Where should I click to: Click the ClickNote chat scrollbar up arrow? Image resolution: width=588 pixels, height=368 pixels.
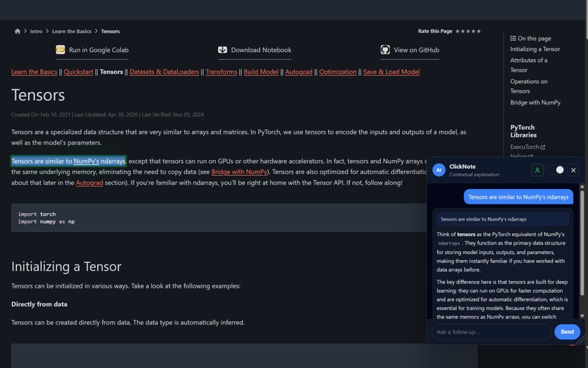click(582, 187)
